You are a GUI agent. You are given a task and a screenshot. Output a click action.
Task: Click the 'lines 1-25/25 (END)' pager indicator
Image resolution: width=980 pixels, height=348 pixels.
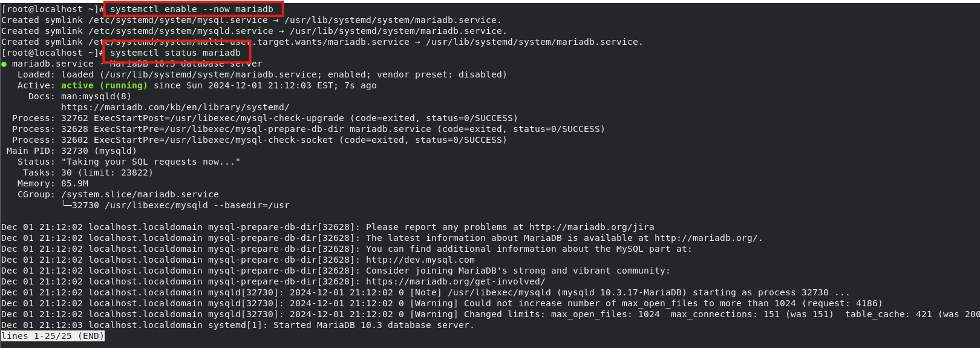[53, 336]
